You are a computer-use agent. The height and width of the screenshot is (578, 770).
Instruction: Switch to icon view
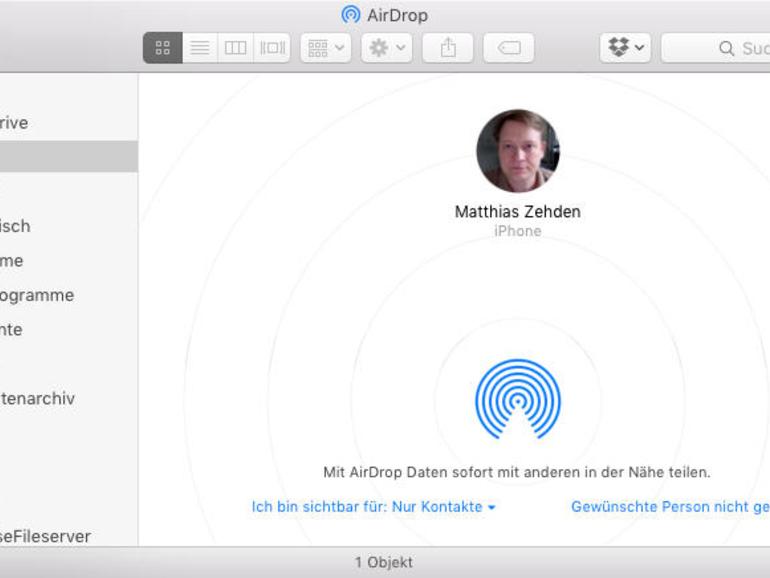pos(163,48)
